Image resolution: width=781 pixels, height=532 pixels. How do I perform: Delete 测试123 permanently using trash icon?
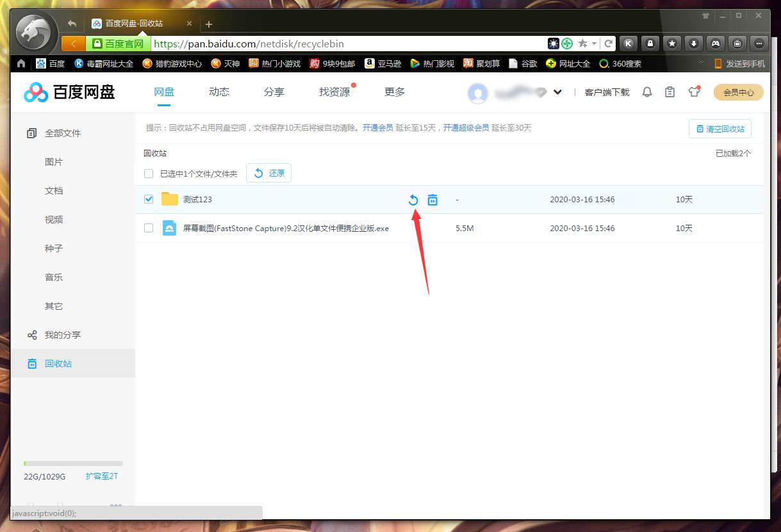432,199
